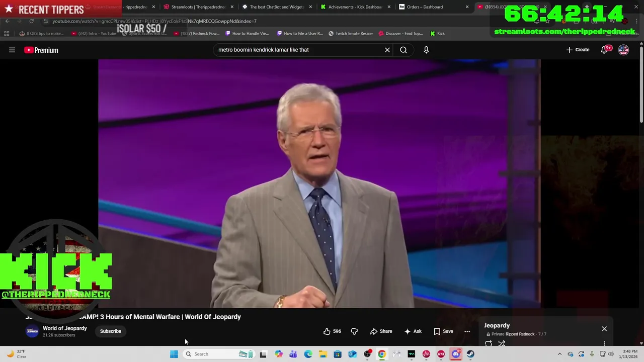Subscribe to World of Jeopardy

pyautogui.click(x=111, y=331)
